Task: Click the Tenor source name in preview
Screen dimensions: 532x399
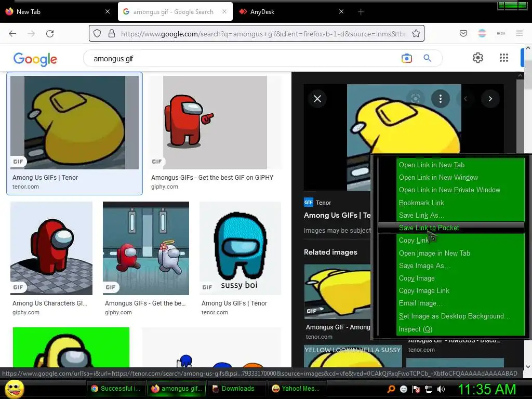Action: [x=323, y=203]
